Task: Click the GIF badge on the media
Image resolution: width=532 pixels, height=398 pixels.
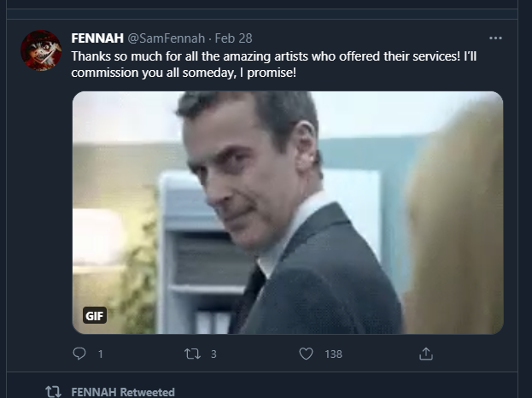Action: [95, 316]
